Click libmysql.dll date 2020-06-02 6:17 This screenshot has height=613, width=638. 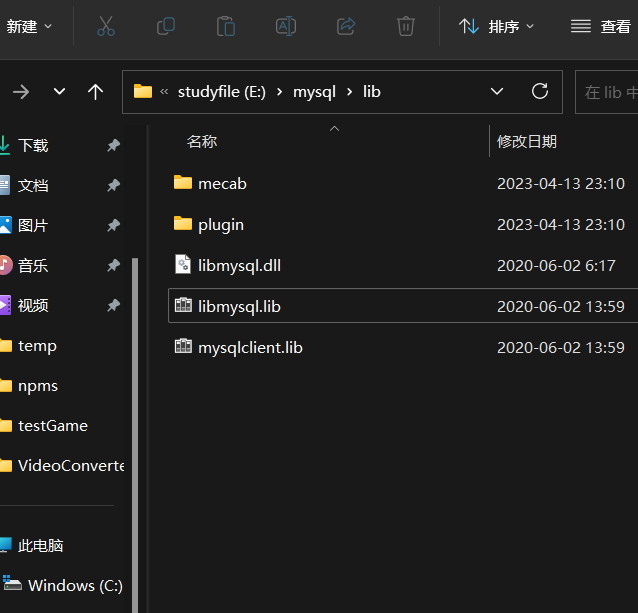click(x=556, y=266)
